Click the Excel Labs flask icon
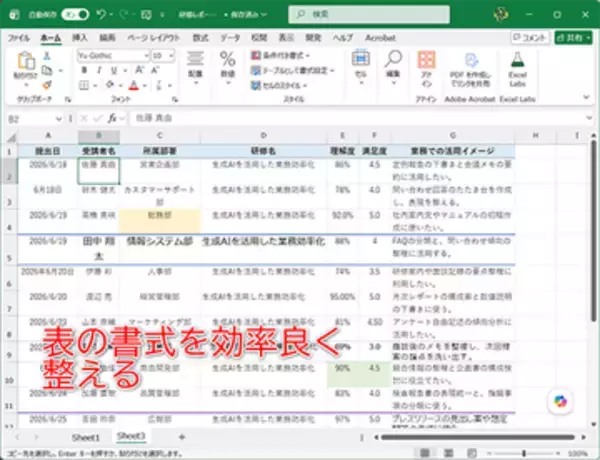The image size is (600, 460). [x=517, y=69]
